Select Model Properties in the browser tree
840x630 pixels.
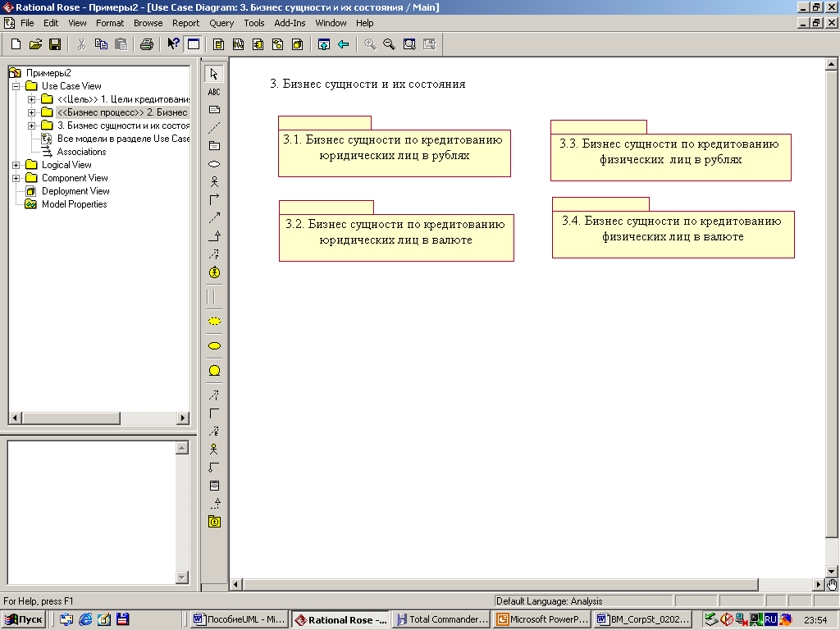pos(75,204)
